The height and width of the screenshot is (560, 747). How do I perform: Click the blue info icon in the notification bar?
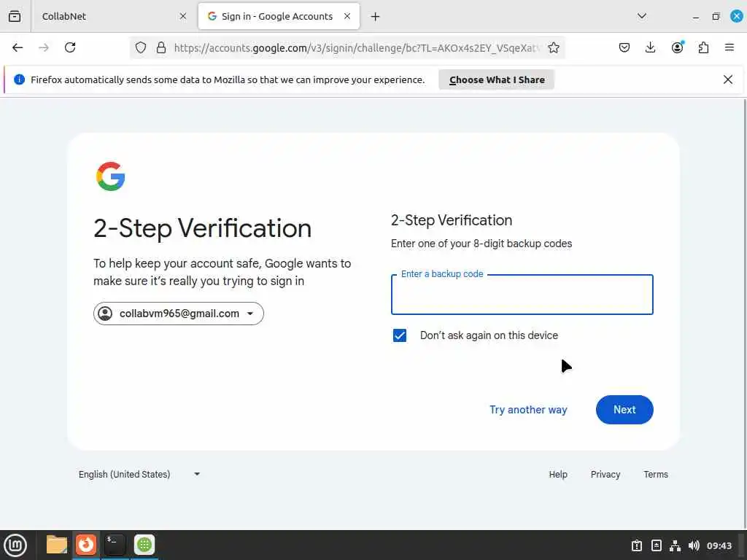[20, 79]
